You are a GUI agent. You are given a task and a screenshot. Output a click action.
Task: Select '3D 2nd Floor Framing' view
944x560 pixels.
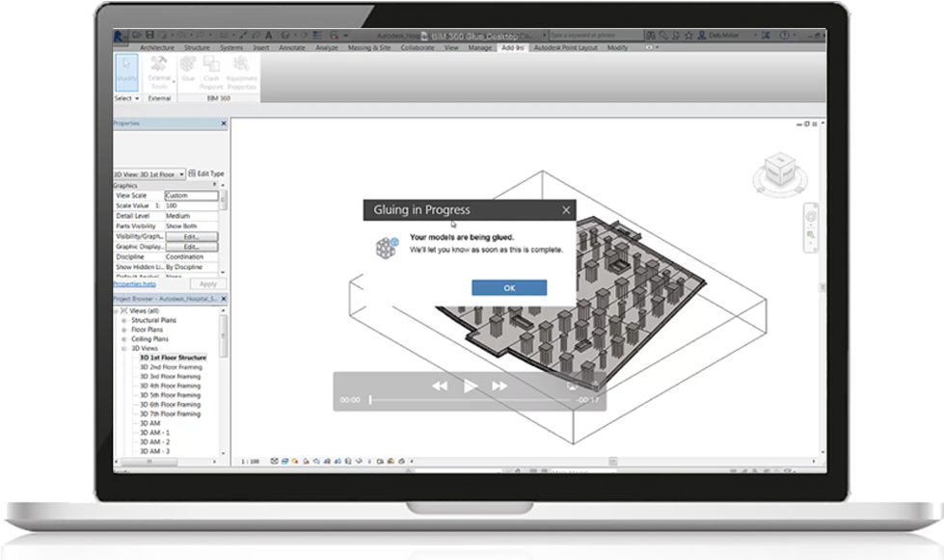click(171, 367)
